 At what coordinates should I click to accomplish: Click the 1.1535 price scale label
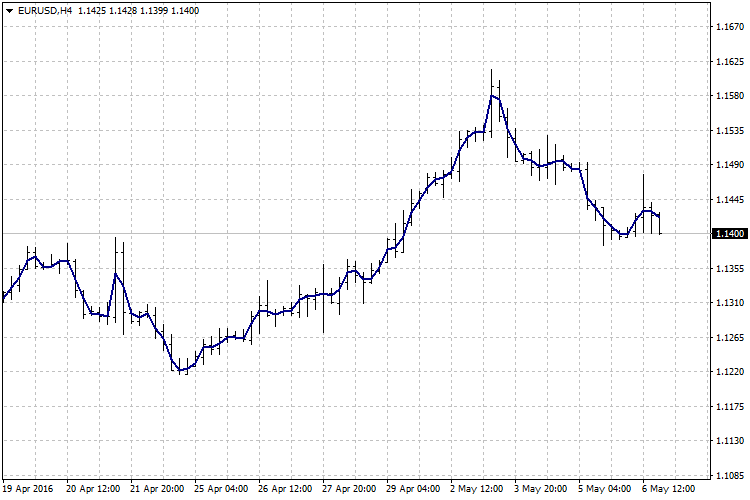(730, 131)
